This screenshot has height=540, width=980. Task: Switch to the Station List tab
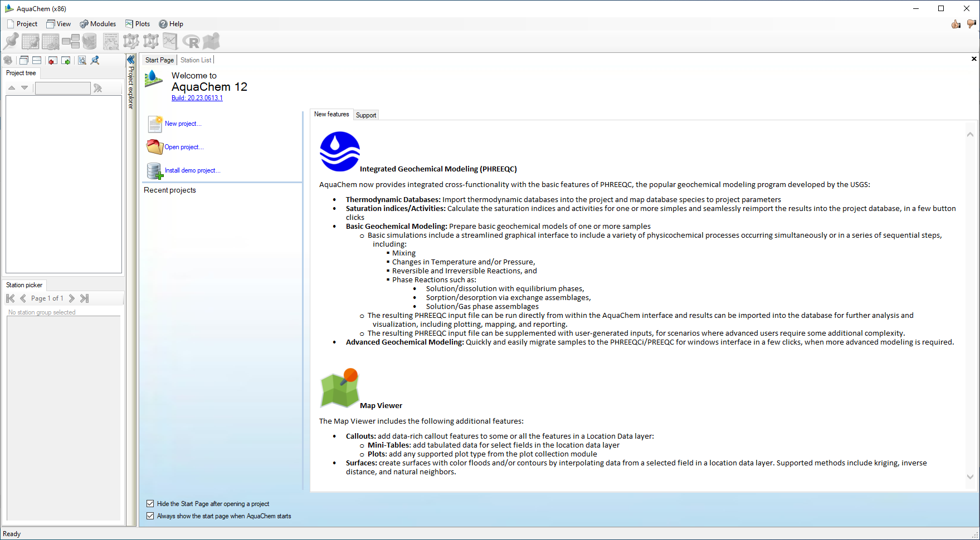click(196, 60)
